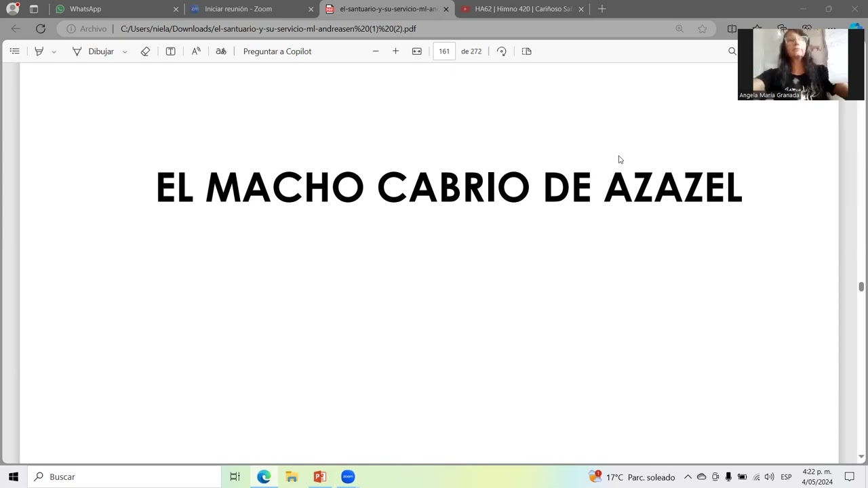Open the translate document tool

(221, 52)
